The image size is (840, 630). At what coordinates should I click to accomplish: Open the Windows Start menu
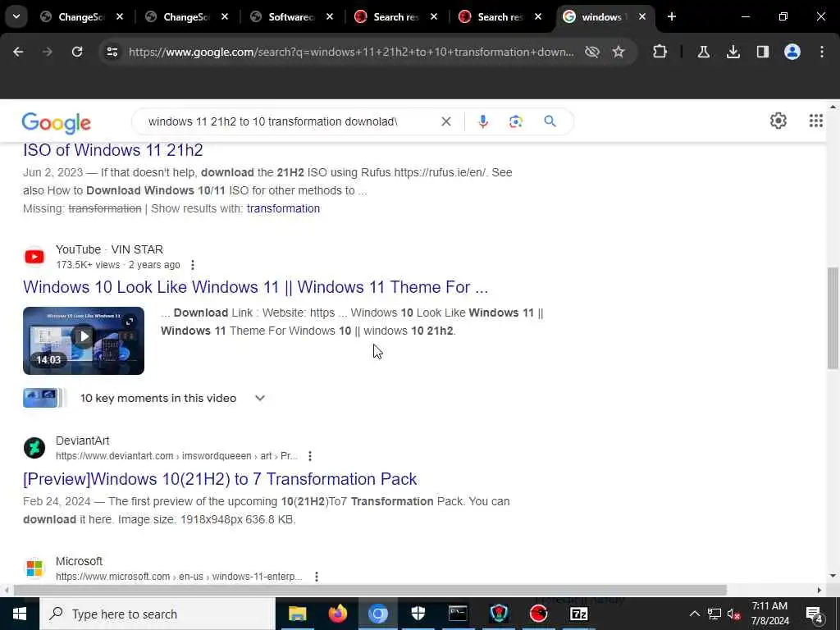click(x=20, y=614)
